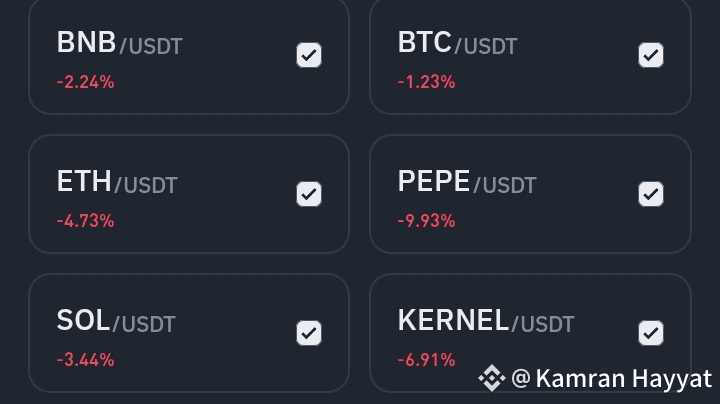
Task: Click the ETH/USDT pair name
Action: point(117,182)
